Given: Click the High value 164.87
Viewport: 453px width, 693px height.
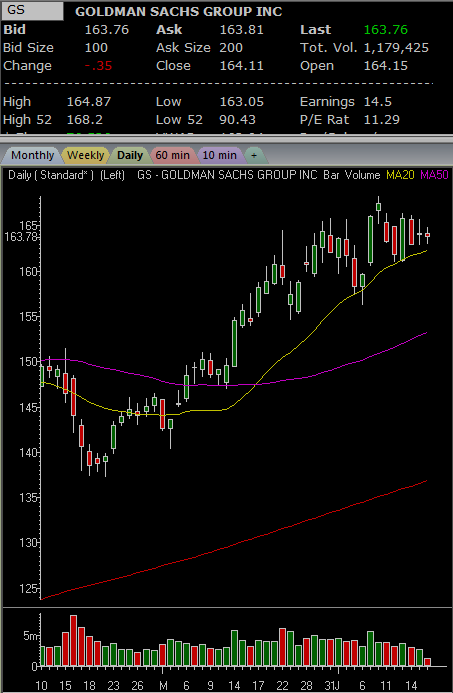Looking at the screenshot, I should [89, 102].
